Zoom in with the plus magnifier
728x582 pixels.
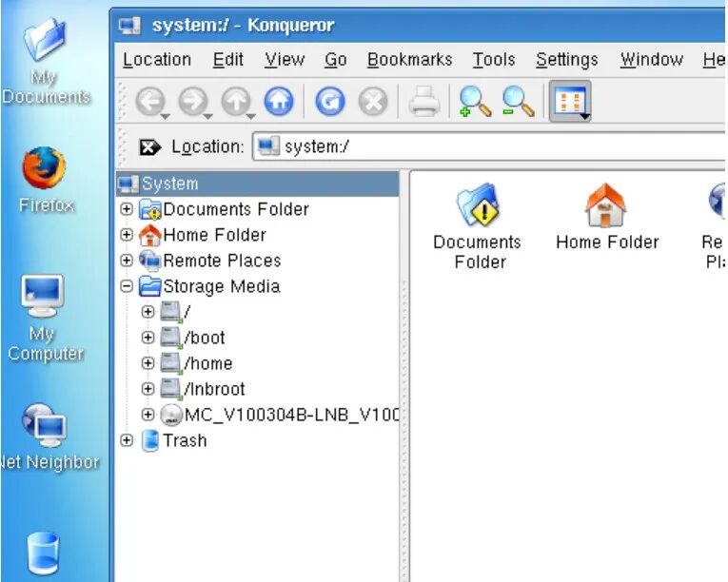coord(475,101)
